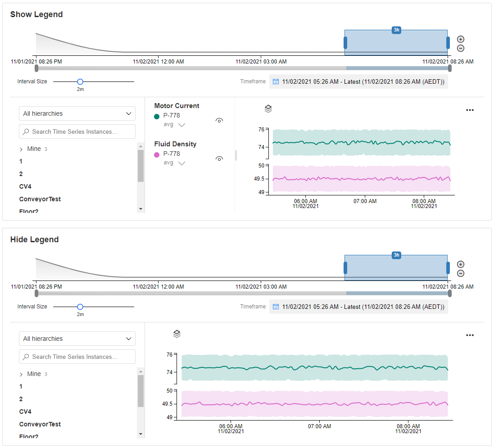Click the search magnifier icon in Show Legend

pyautogui.click(x=26, y=131)
